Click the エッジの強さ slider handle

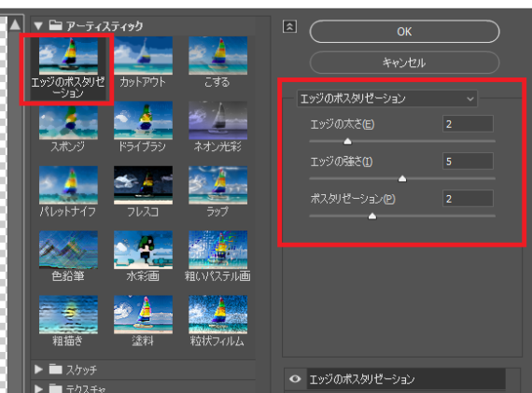click(x=402, y=178)
